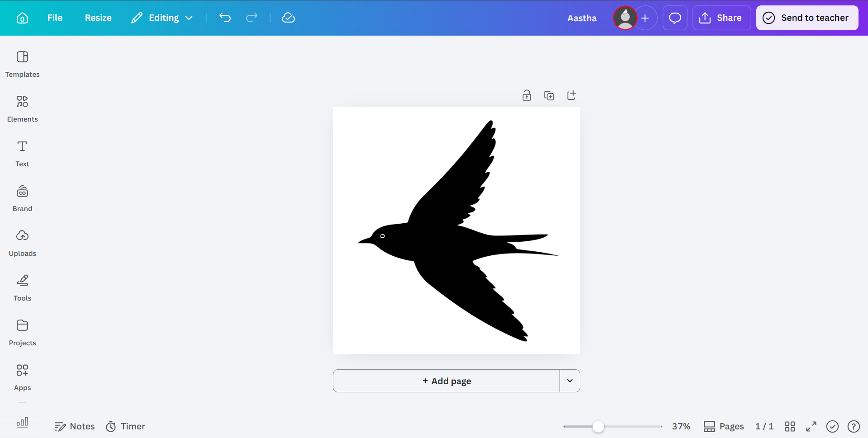Start the Timer

coord(125,426)
